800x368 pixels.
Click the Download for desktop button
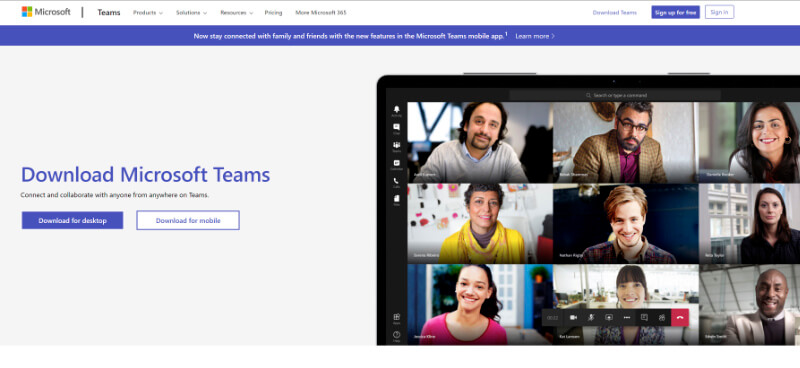coord(72,220)
